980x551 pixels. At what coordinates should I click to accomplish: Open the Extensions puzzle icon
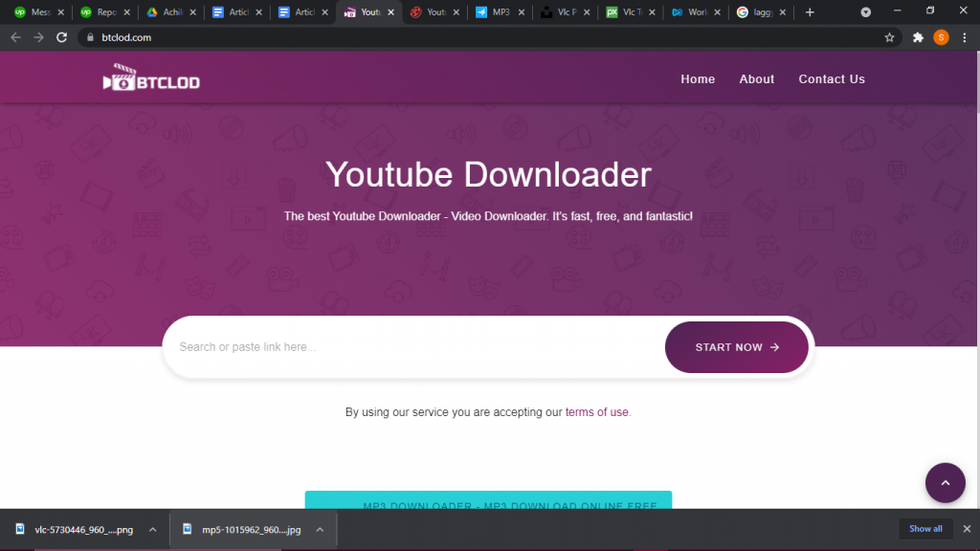click(918, 37)
